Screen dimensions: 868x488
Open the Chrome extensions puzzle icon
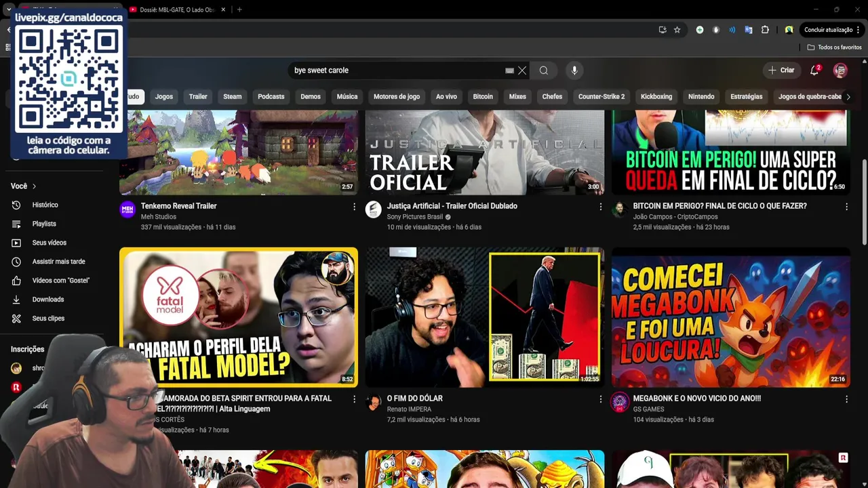point(765,30)
